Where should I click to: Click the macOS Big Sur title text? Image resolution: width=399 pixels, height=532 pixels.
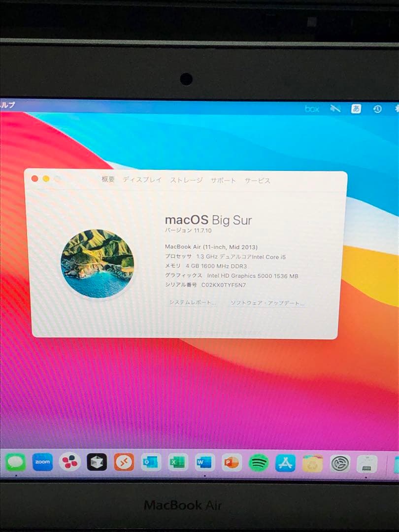click(x=208, y=220)
